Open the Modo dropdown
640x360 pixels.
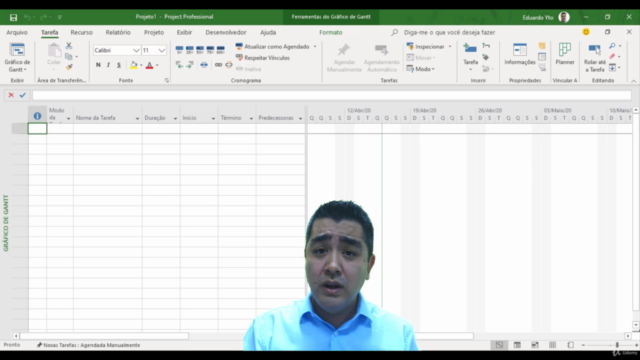[x=421, y=69]
